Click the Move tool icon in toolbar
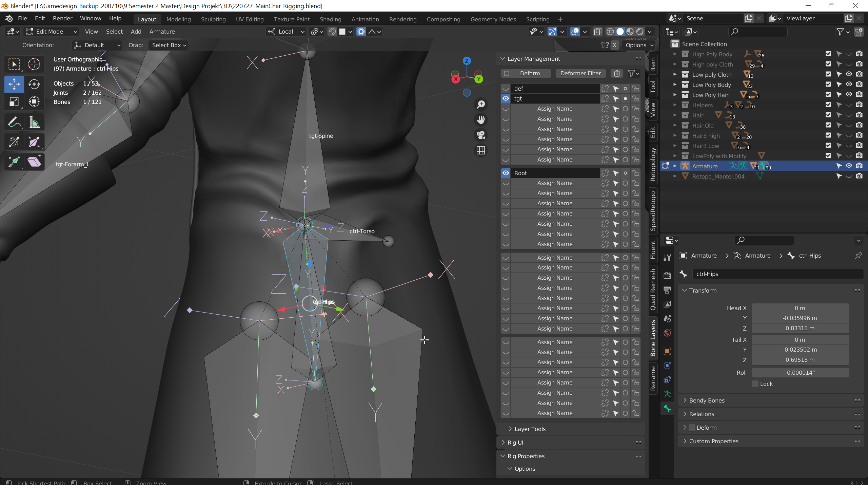The image size is (868, 485). pos(14,83)
